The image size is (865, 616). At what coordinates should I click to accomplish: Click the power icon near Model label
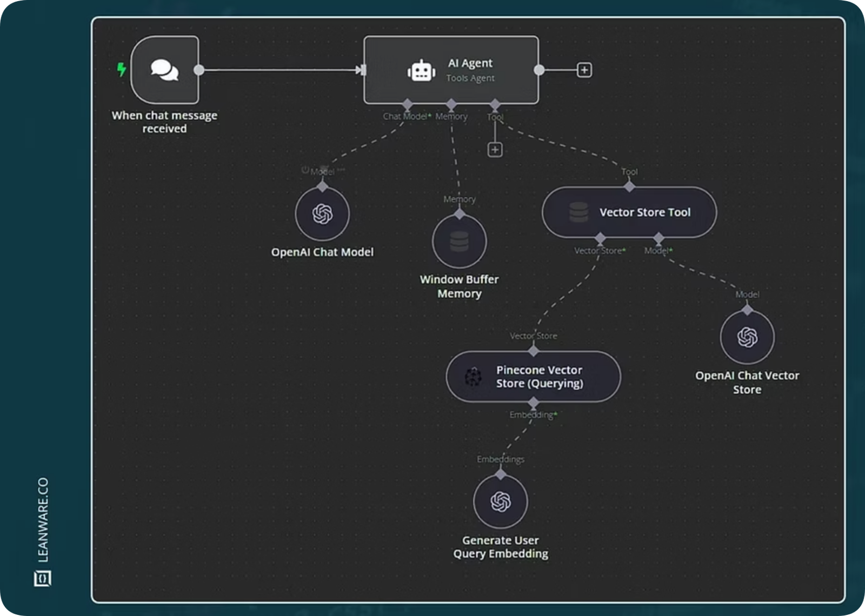pyautogui.click(x=305, y=170)
